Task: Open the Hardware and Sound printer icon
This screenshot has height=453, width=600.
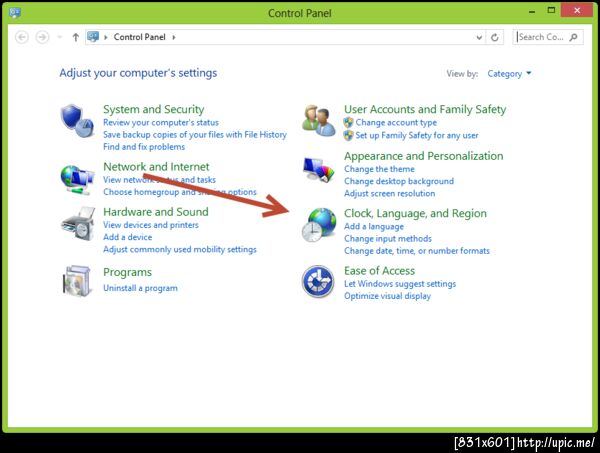Action: [78, 224]
